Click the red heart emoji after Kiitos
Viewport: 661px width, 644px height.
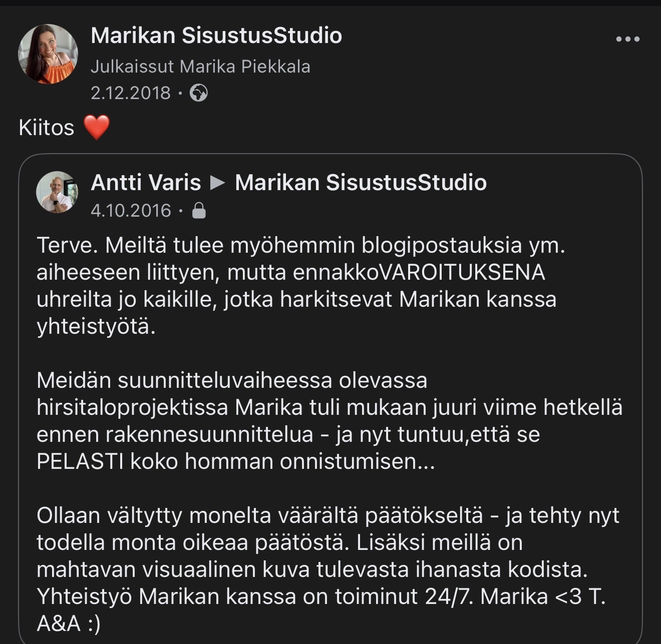(x=96, y=127)
